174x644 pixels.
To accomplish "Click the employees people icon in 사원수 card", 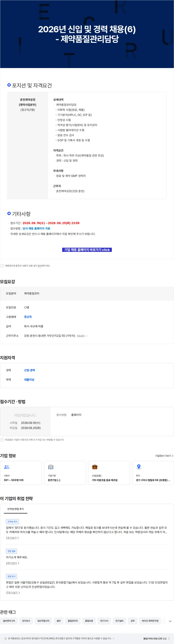I will [x=7, y=467].
